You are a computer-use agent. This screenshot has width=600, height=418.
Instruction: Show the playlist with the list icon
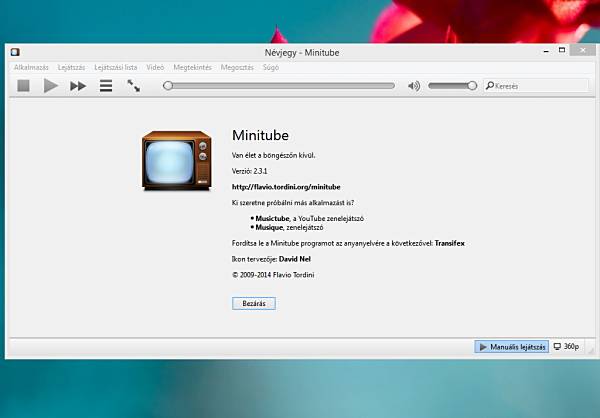coord(106,86)
